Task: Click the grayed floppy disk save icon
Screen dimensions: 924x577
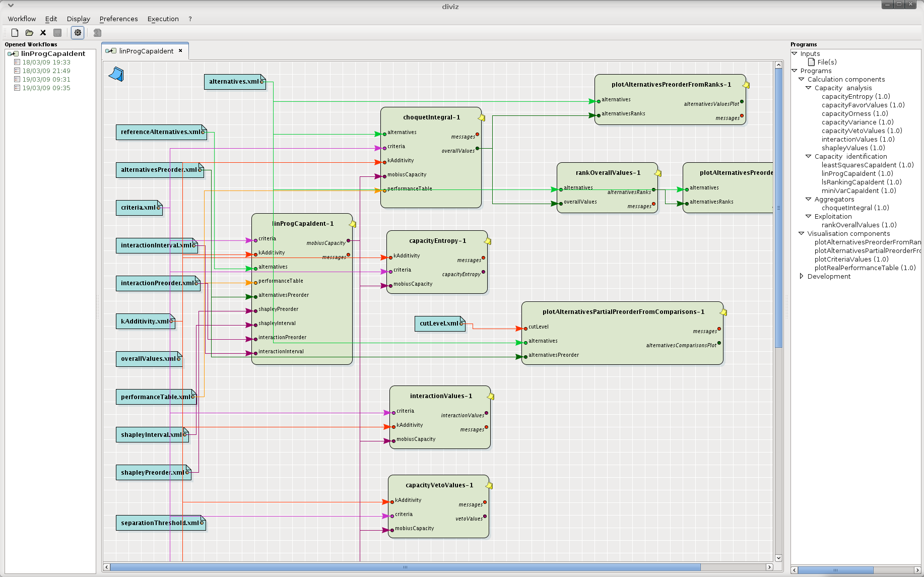Action: tap(57, 33)
